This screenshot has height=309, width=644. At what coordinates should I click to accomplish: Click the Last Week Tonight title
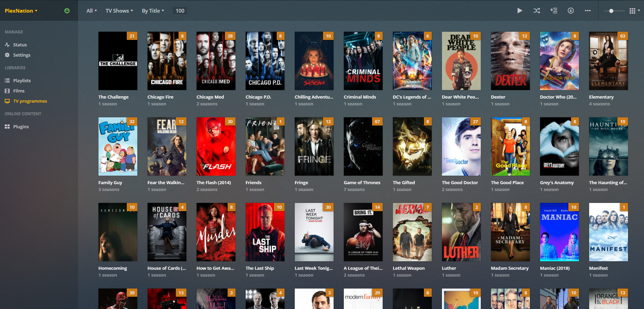313,268
